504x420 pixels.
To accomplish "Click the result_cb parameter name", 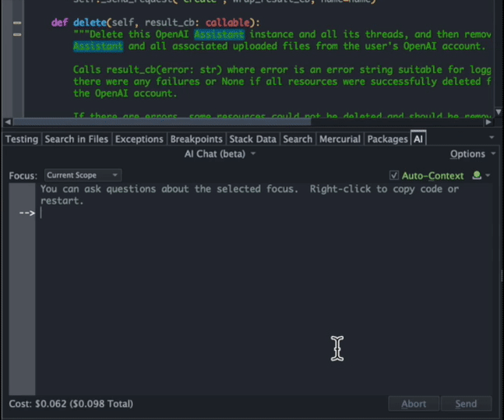I will tap(169, 22).
